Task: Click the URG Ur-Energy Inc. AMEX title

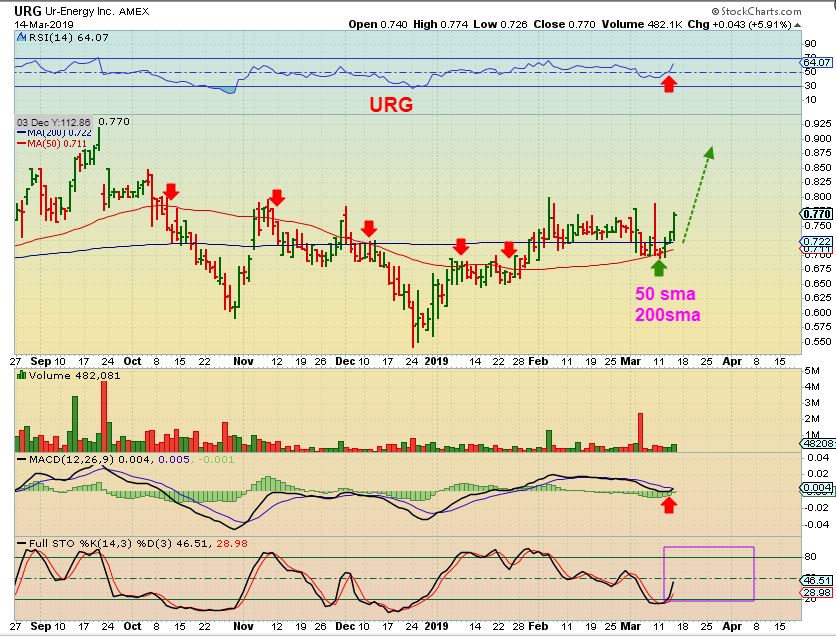Action: [x=82, y=11]
